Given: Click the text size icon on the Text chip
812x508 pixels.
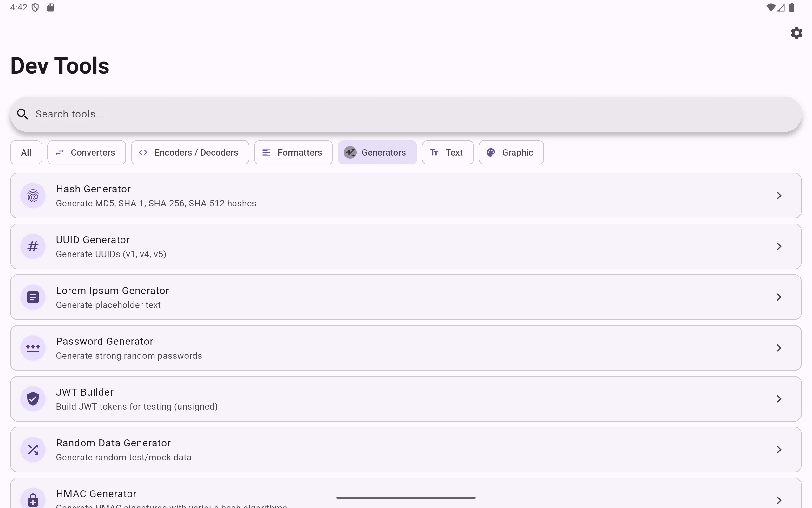Looking at the screenshot, I should pyautogui.click(x=434, y=152).
